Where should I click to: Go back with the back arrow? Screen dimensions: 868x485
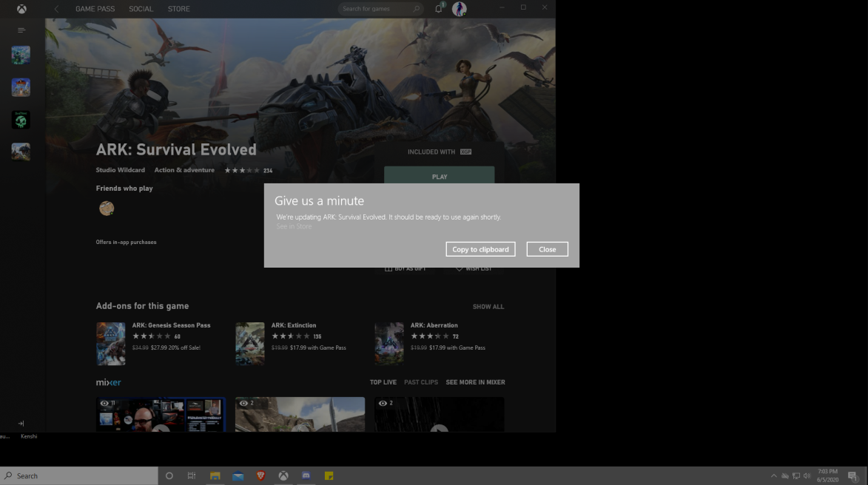coord(56,9)
